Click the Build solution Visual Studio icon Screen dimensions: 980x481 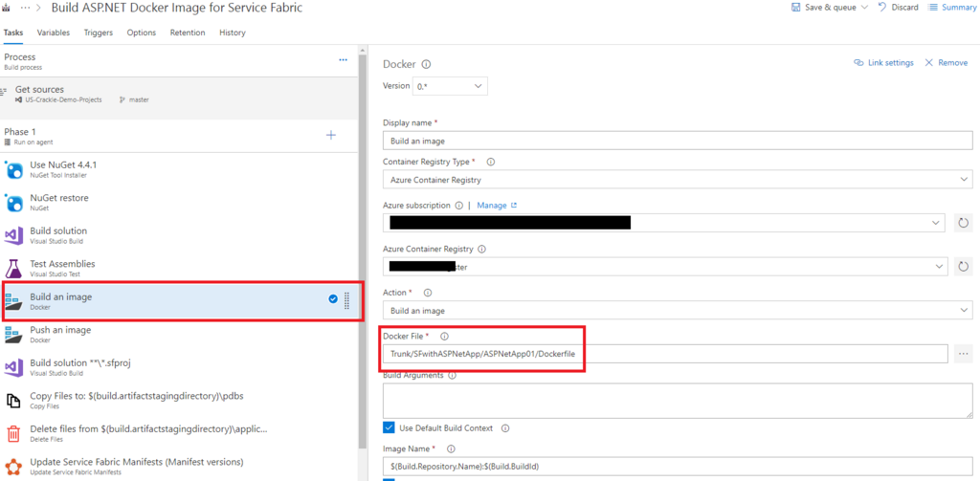coord(13,235)
